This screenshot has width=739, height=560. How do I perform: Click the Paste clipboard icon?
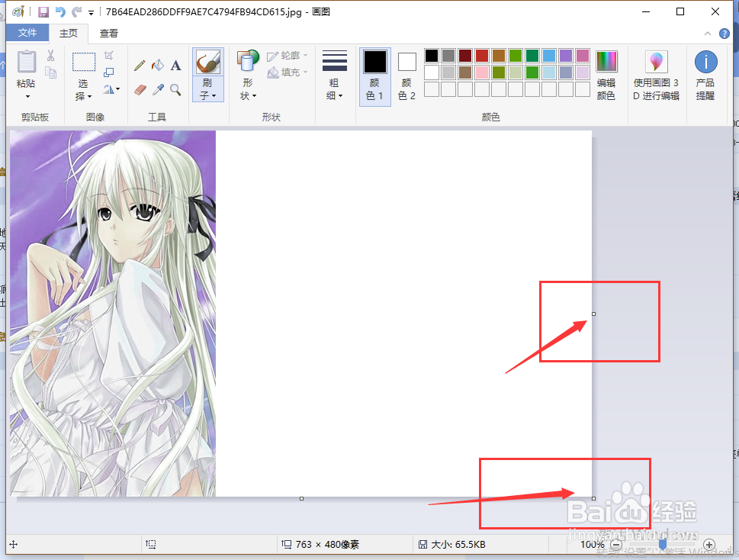click(27, 62)
